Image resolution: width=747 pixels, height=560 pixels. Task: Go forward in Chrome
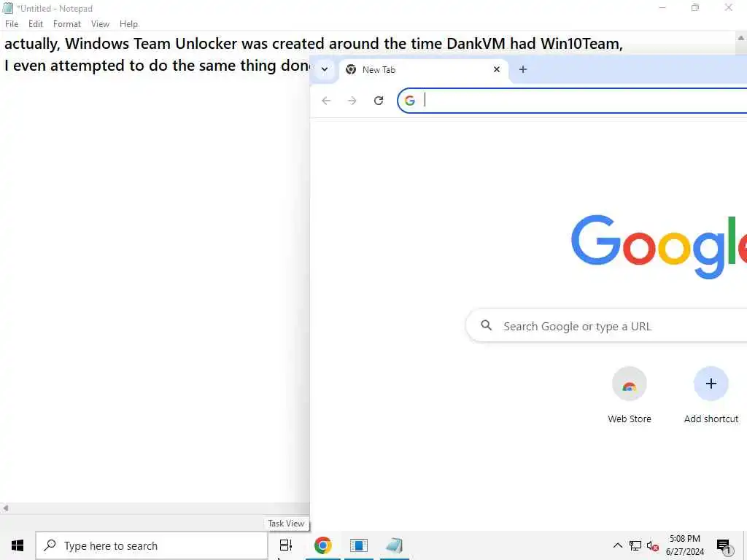pyautogui.click(x=352, y=101)
